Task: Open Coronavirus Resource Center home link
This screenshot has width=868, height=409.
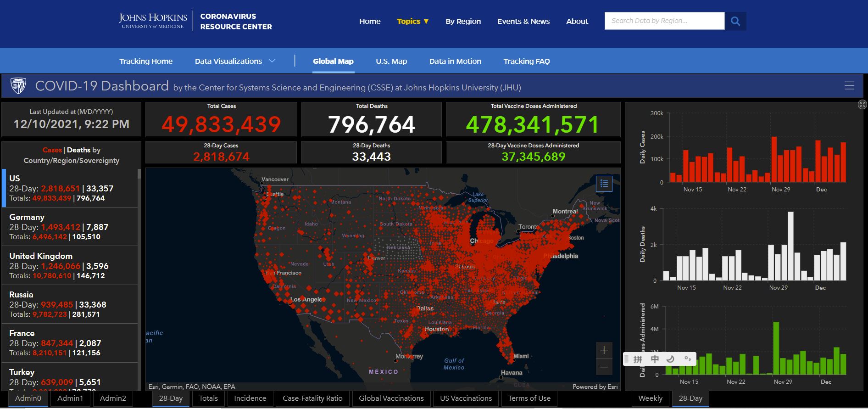Action: pos(236,21)
